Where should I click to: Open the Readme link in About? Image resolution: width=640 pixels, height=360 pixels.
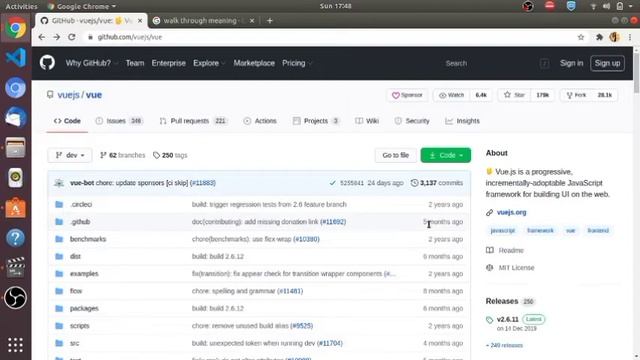click(x=511, y=250)
